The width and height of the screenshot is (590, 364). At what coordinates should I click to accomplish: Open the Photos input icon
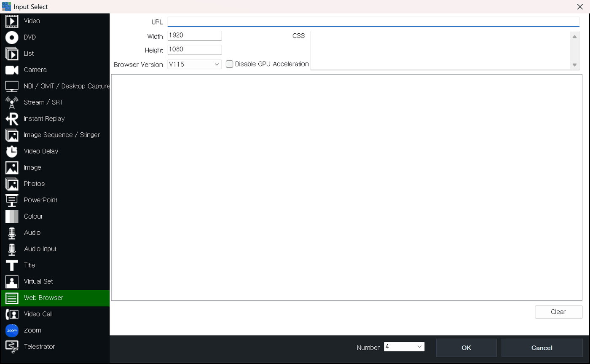[12, 184]
